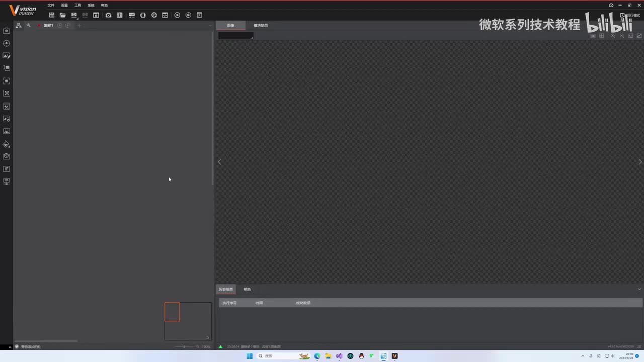The width and height of the screenshot is (644, 362).
Task: Collapse the results panel with chevron
Action: click(639, 289)
